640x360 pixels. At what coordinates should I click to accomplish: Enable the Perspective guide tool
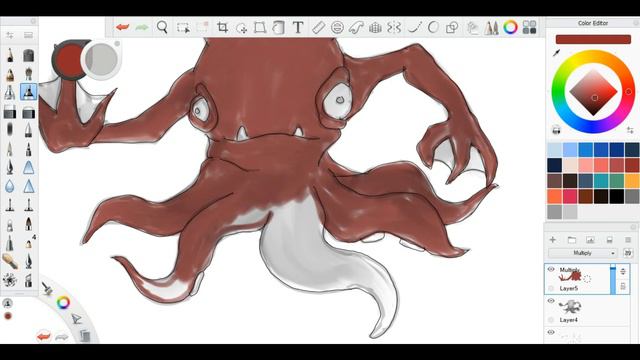[x=375, y=27]
